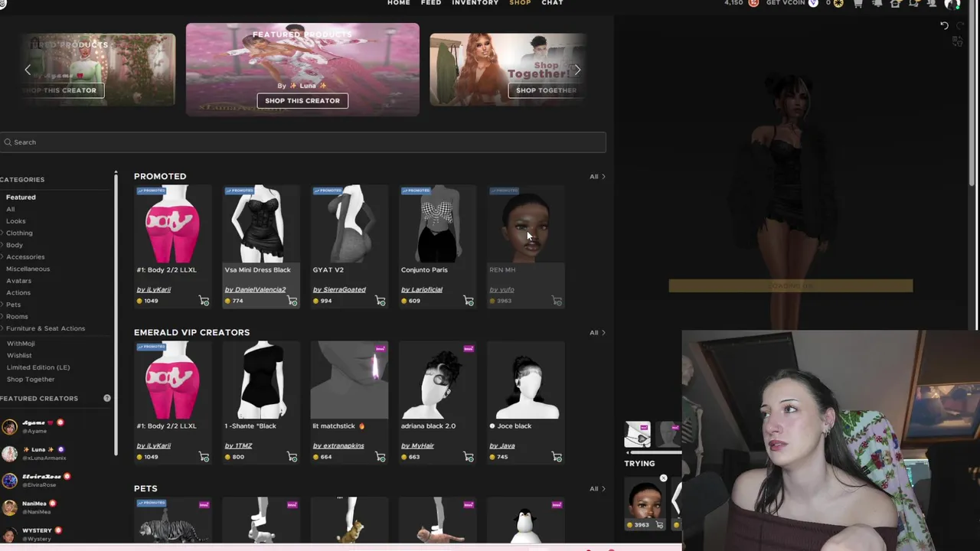Open the shopping cart in top bar

click(858, 3)
